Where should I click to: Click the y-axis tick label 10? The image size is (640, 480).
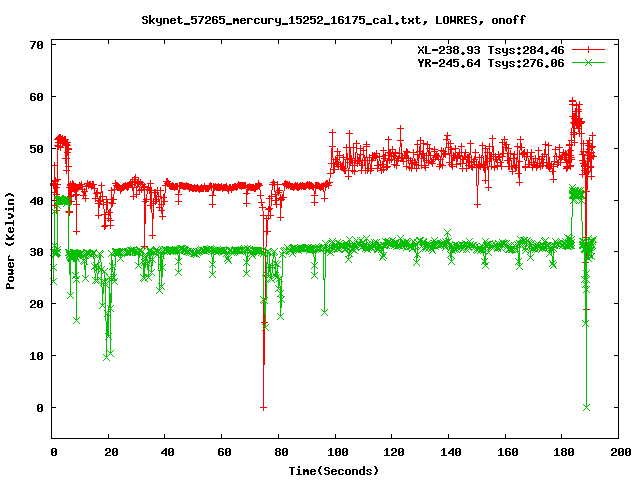[37, 356]
